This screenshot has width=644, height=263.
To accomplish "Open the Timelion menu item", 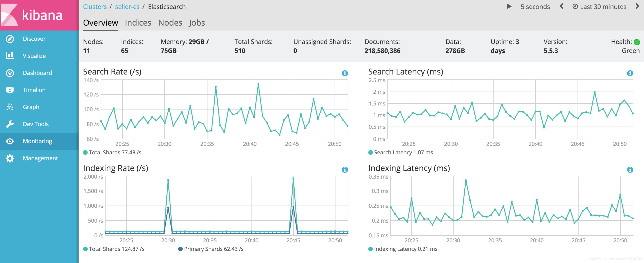I will tap(39, 90).
